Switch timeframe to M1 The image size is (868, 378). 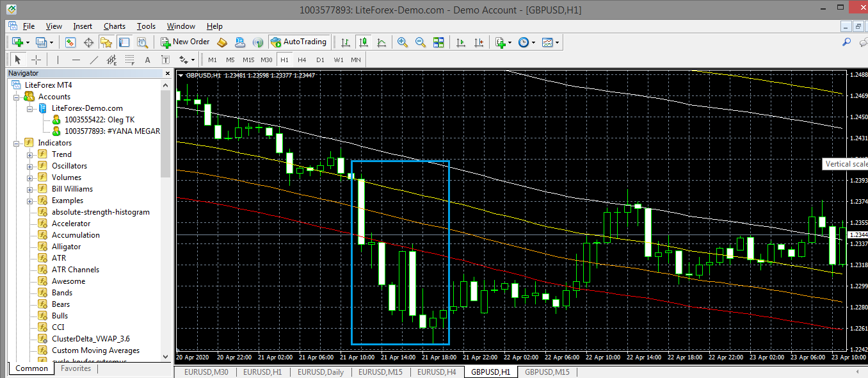point(212,60)
